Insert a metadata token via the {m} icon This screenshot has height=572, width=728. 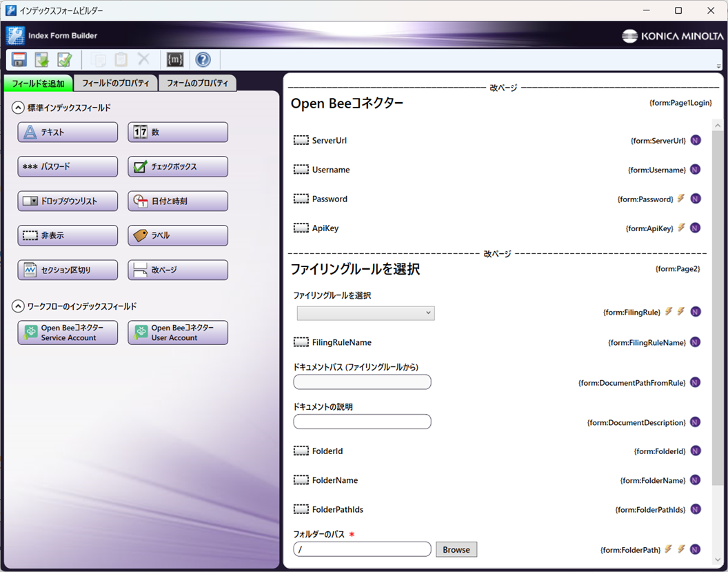(175, 59)
